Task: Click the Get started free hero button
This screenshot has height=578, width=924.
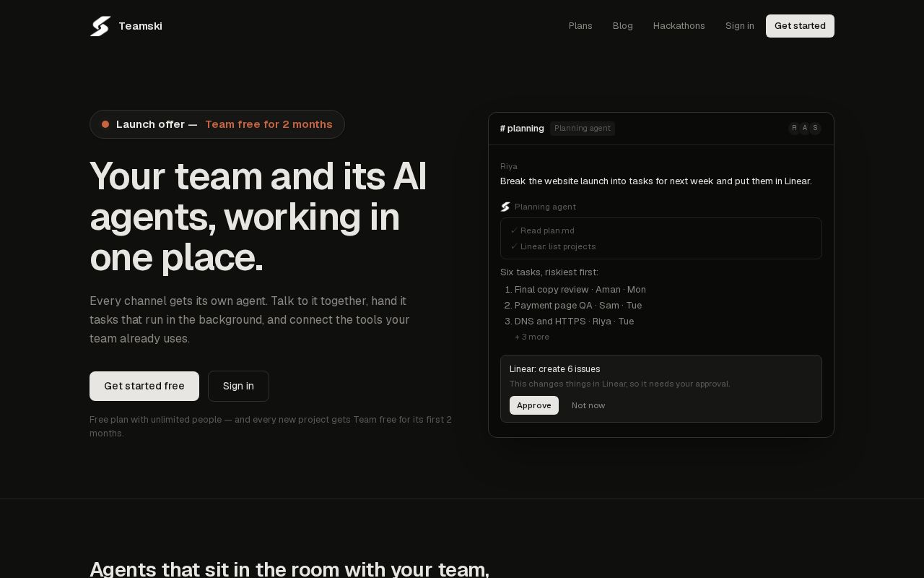Action: pyautogui.click(x=144, y=386)
